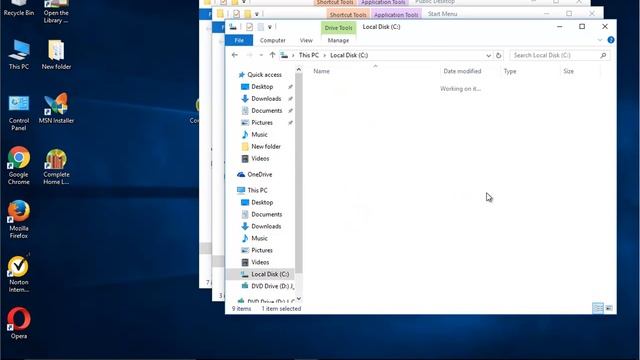
Task: Select Documents under Quick access
Action: point(266,111)
